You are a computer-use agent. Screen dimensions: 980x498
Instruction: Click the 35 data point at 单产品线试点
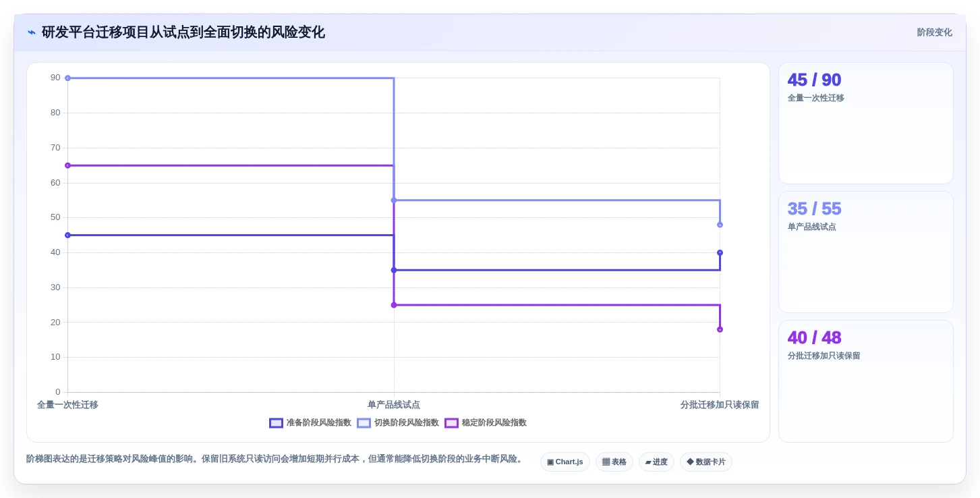coord(394,270)
